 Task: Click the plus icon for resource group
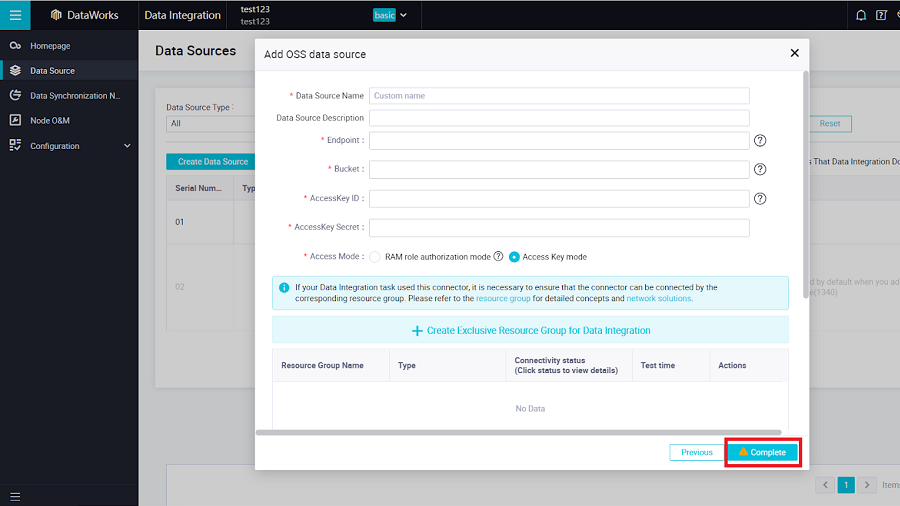click(x=417, y=330)
